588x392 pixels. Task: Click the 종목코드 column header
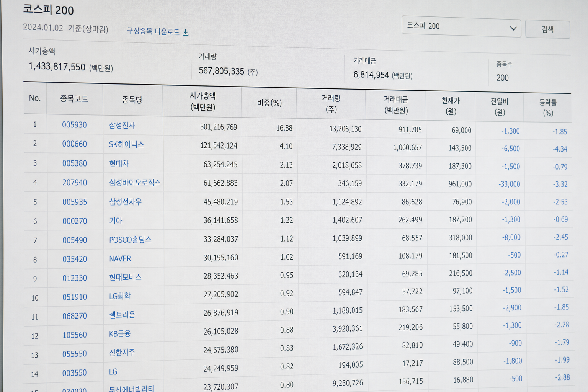[x=74, y=99]
